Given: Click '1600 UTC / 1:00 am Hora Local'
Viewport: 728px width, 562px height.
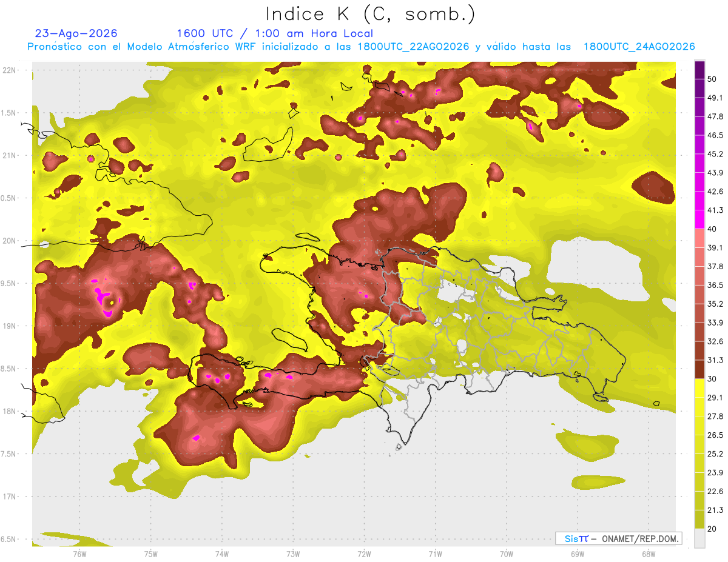Looking at the screenshot, I should 275,33.
